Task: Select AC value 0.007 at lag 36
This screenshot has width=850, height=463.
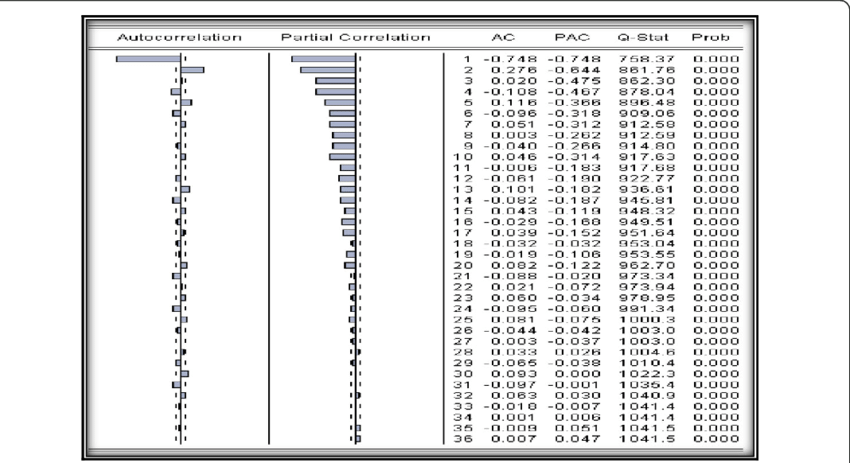Action: (x=514, y=439)
